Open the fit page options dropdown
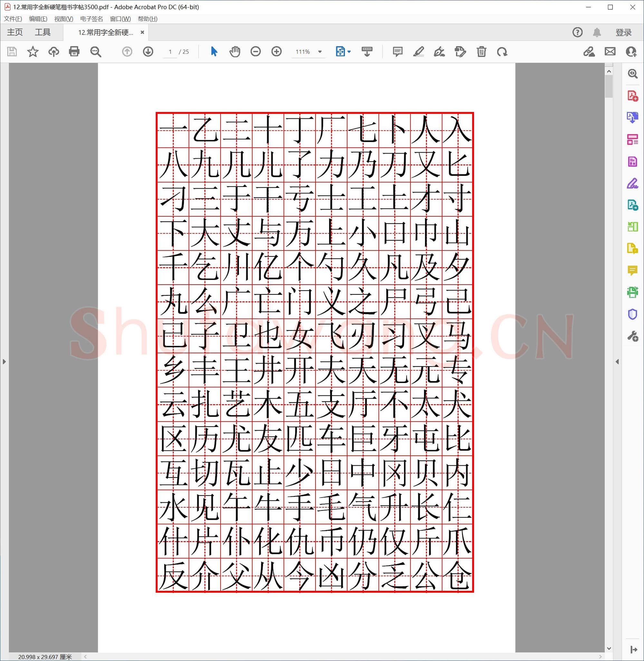The image size is (644, 661). pyautogui.click(x=349, y=52)
